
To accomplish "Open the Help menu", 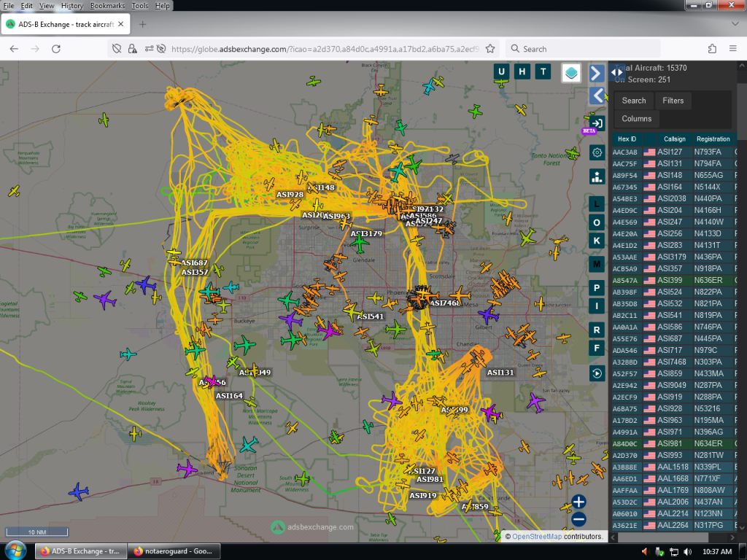I will point(162,6).
